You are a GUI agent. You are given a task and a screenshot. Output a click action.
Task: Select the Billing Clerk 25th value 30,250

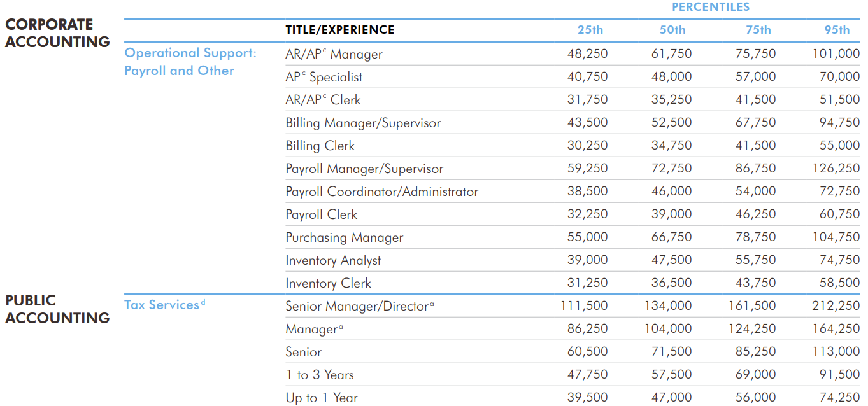(x=587, y=146)
